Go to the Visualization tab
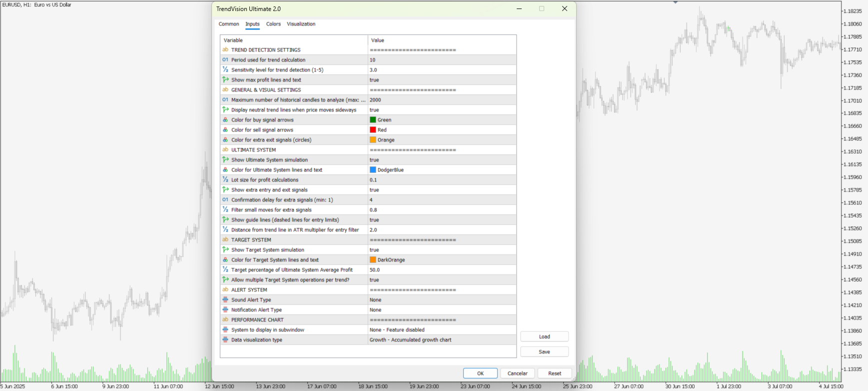 [301, 24]
